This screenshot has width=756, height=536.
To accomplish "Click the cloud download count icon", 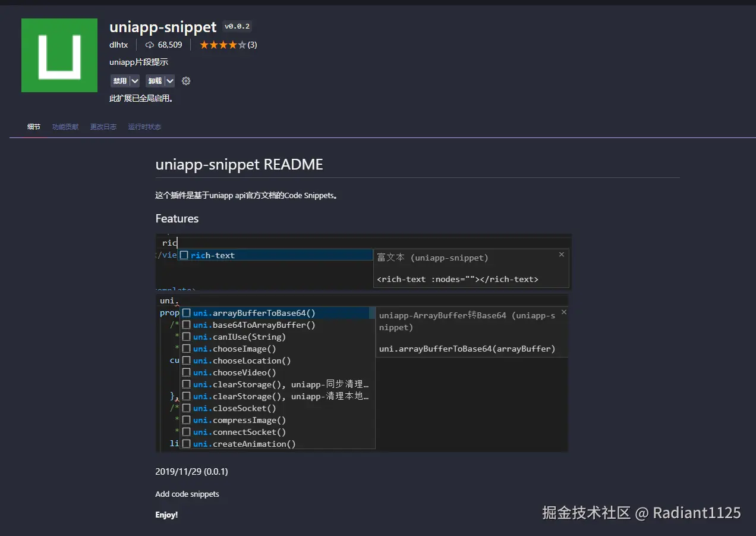I will coord(150,45).
